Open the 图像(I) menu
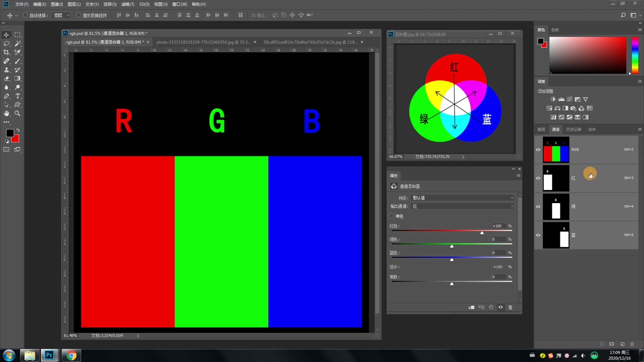The image size is (644, 362). pos(57,4)
